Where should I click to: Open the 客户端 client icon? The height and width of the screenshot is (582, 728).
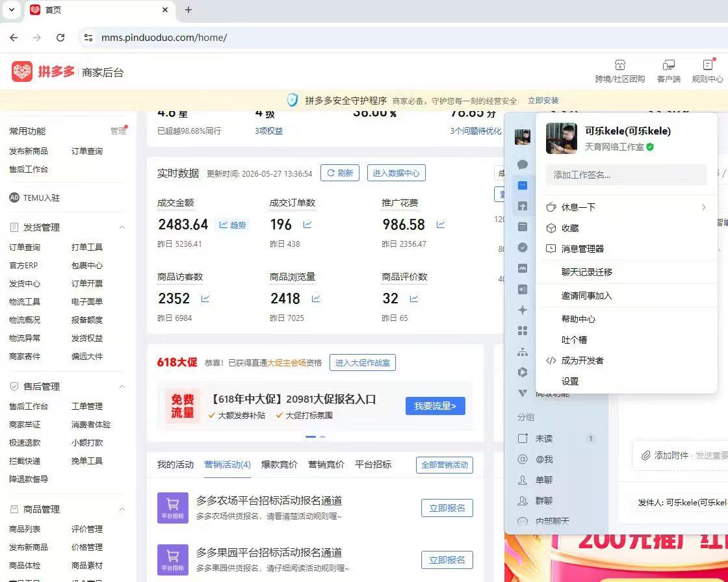point(669,65)
